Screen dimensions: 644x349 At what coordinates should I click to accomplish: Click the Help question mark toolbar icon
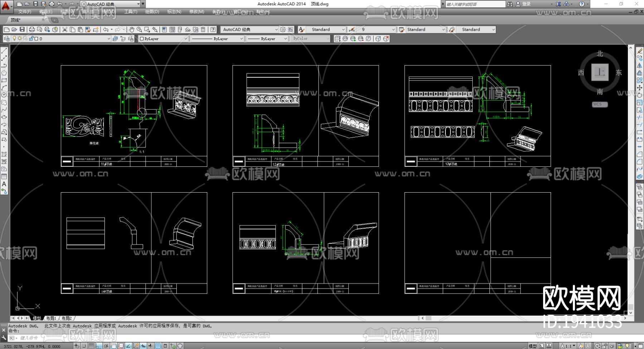point(213,29)
